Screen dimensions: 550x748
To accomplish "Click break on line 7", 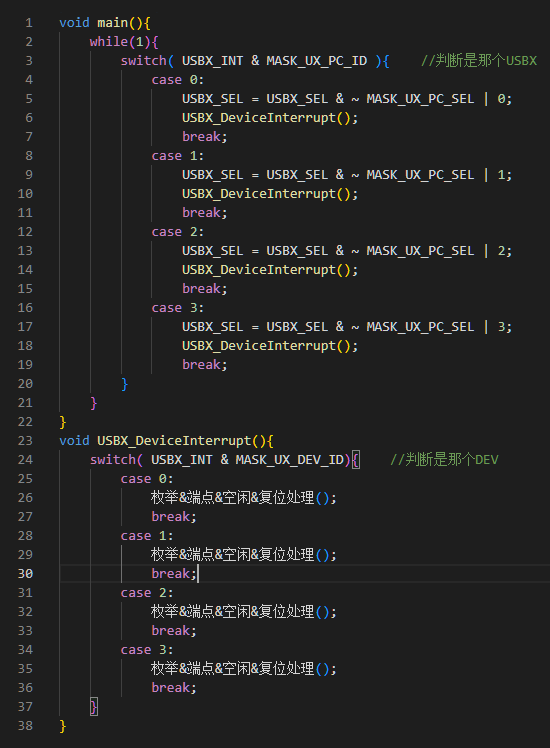I will [201, 137].
